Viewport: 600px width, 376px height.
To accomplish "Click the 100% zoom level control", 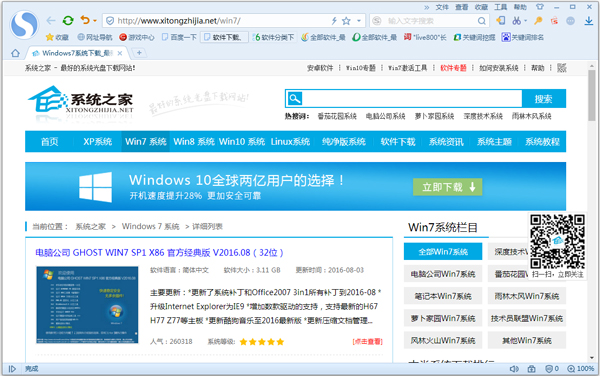I will pyautogui.click(x=581, y=369).
